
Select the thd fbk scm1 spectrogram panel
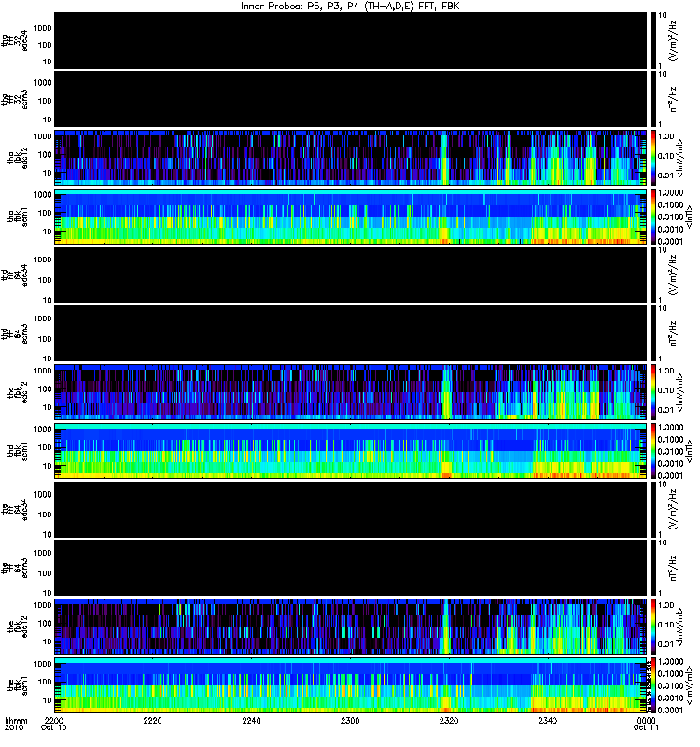351,451
